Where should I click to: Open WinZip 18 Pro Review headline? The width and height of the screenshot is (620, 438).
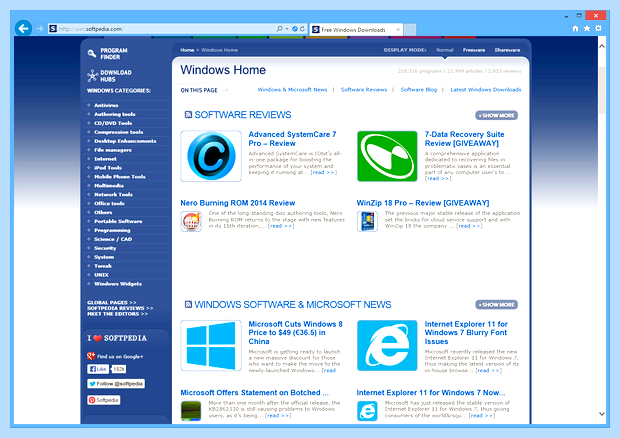423,203
